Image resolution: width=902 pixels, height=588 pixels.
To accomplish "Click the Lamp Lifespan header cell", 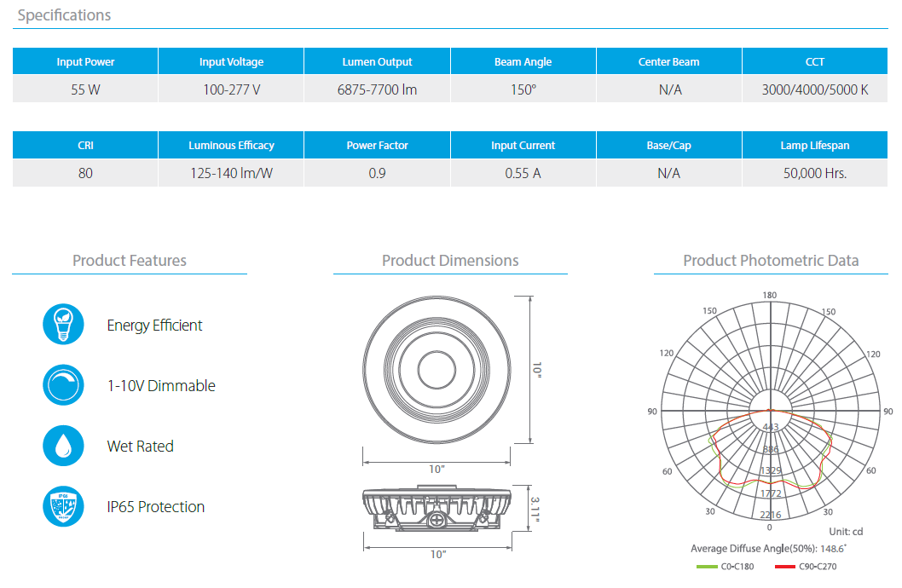I will (814, 145).
